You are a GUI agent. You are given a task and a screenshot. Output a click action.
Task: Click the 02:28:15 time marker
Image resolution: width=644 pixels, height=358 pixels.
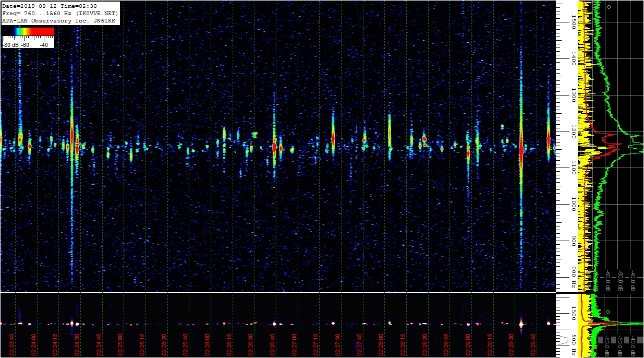[403, 345]
